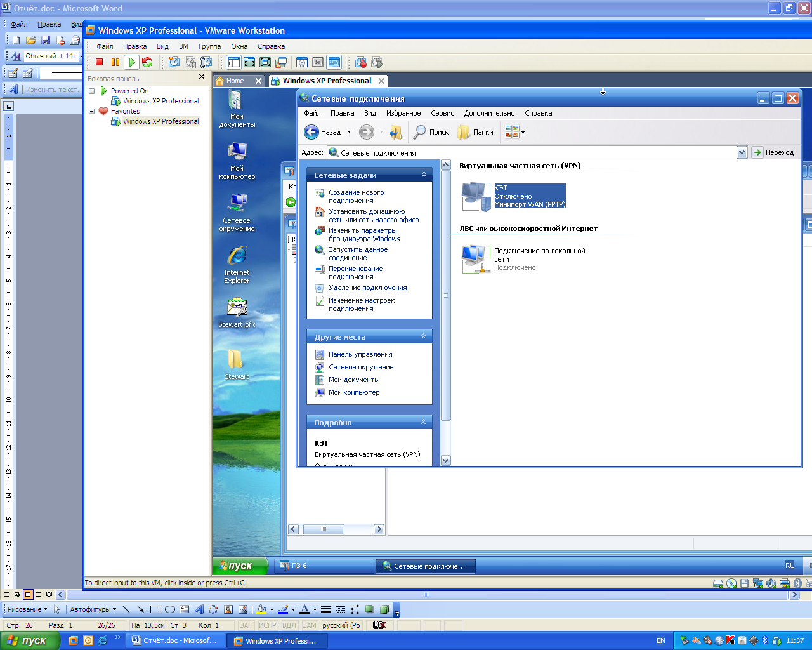The image size is (812, 650).
Task: Collapse the Powered On tree node
Action: [91, 91]
